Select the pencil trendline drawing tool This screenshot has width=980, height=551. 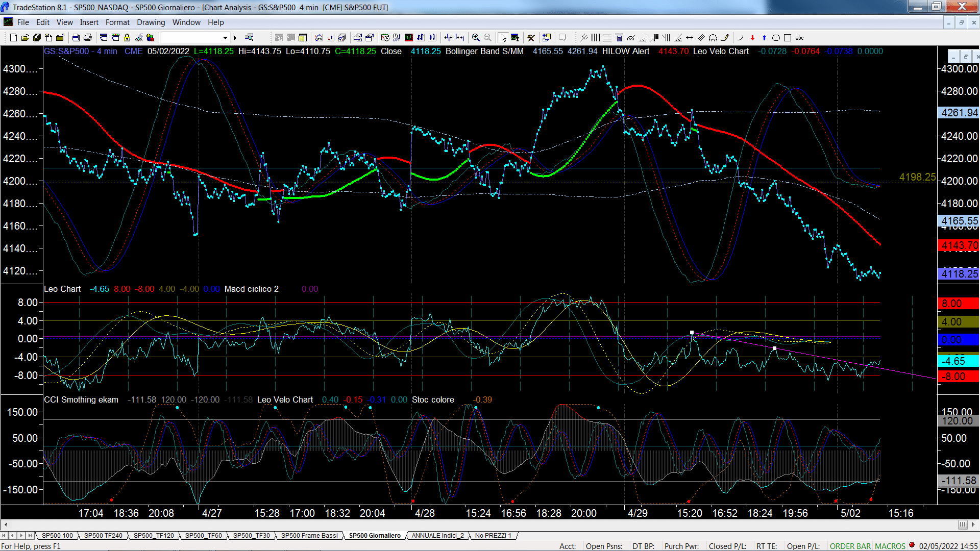(725, 38)
